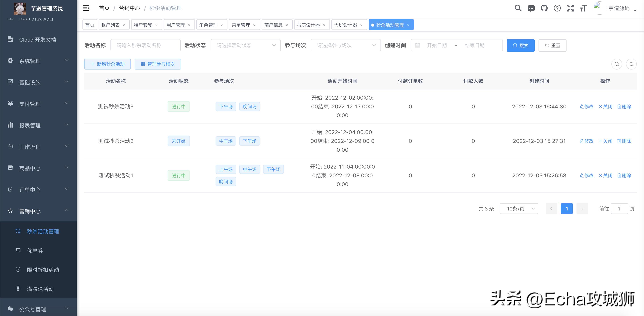Screen dimensions: 644x316
Task: Click 修改 on 测试秒杀活动3 row
Action: [x=586, y=107]
